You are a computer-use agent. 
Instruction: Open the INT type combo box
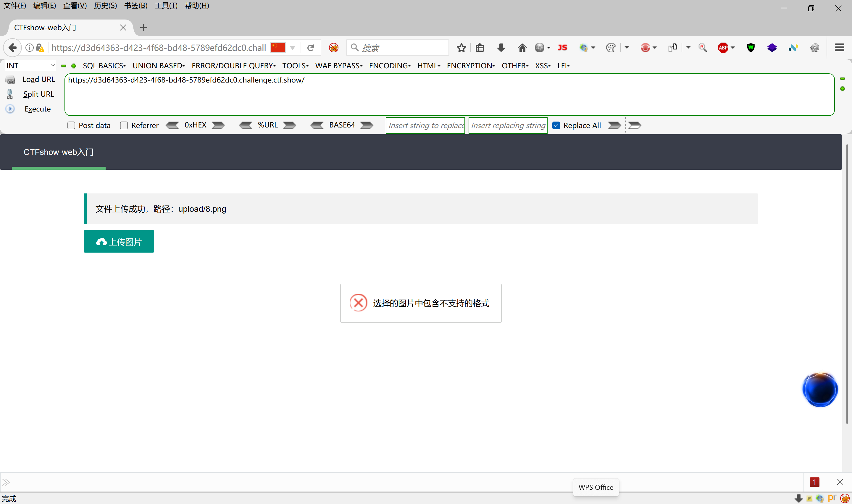[30, 66]
